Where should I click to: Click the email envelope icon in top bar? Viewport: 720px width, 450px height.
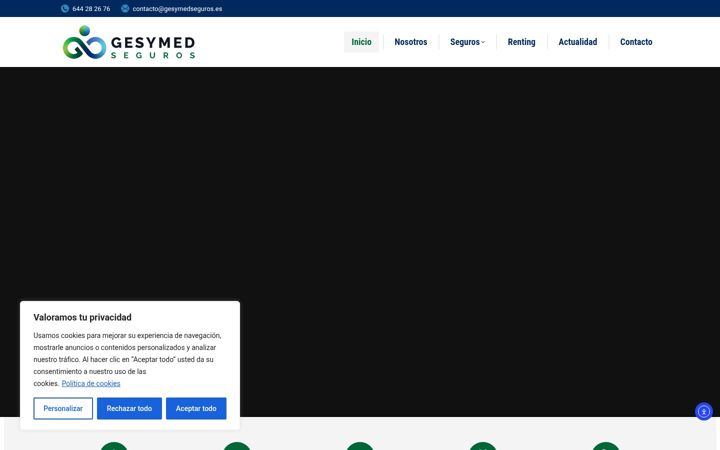pos(125,9)
